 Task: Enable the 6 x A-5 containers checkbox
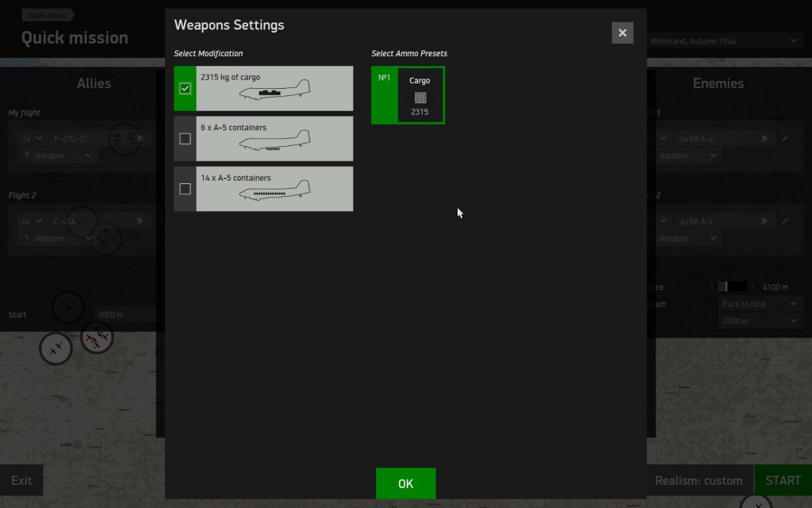click(186, 139)
